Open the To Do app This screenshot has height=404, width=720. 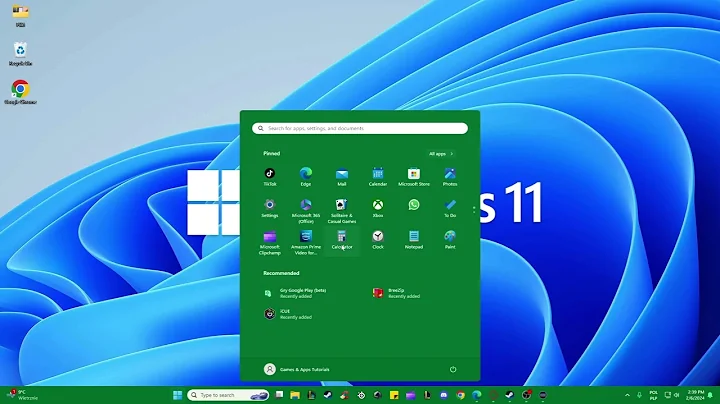click(450, 208)
